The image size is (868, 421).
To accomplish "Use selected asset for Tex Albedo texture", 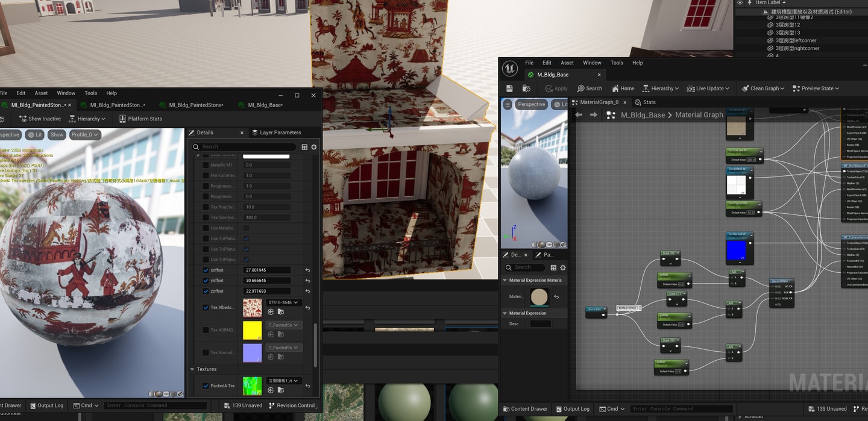I will (271, 312).
